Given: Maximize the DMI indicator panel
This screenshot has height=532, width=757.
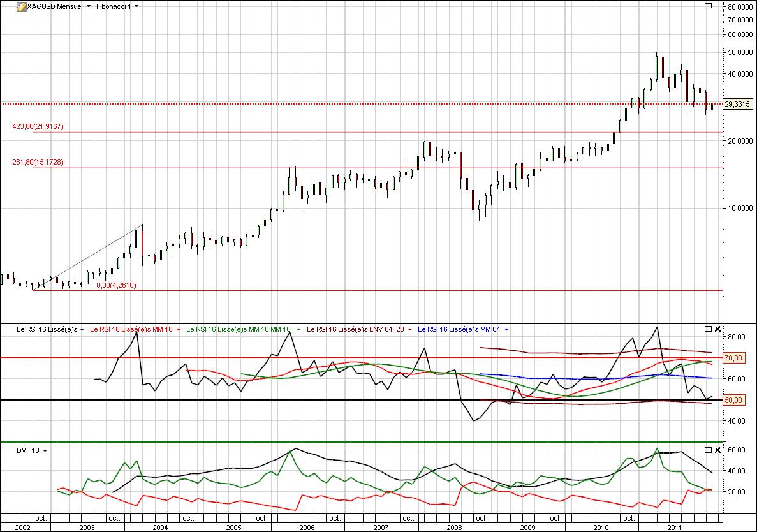Looking at the screenshot, I should click(x=709, y=450).
